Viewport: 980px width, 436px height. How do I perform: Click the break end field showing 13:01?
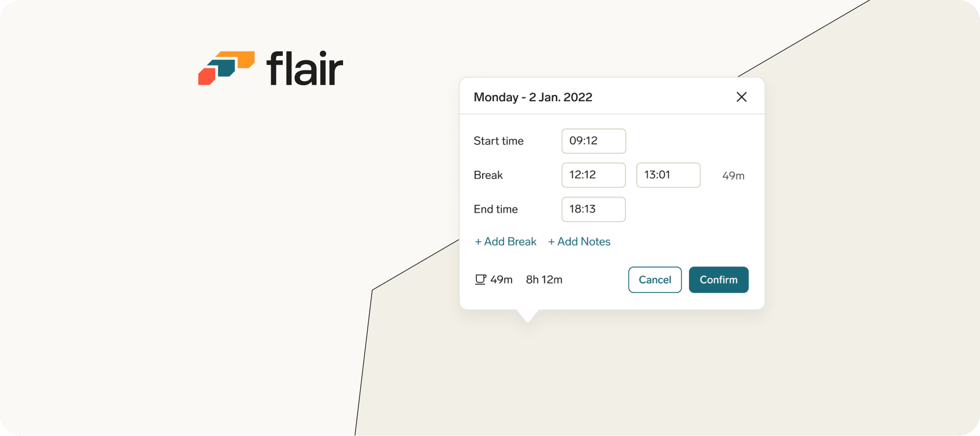coord(668,175)
